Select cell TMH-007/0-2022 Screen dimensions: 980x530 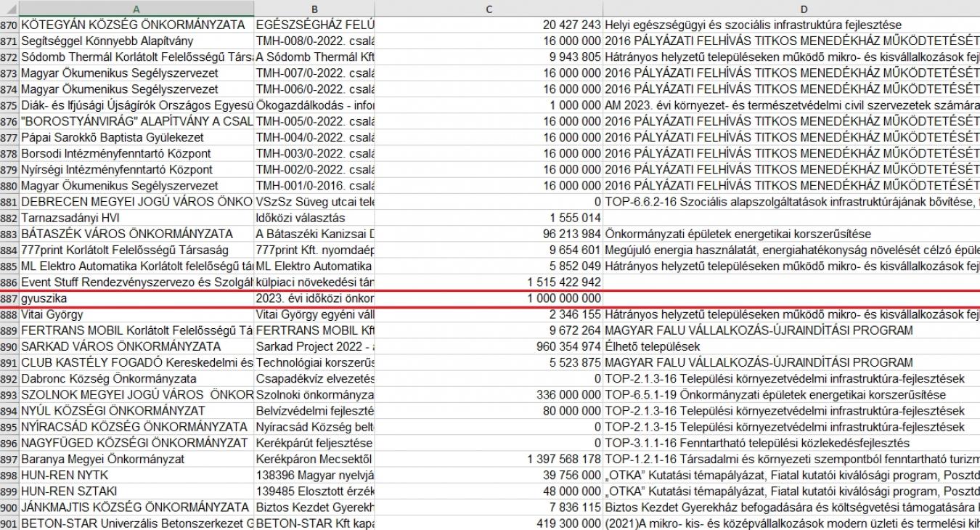pos(314,73)
